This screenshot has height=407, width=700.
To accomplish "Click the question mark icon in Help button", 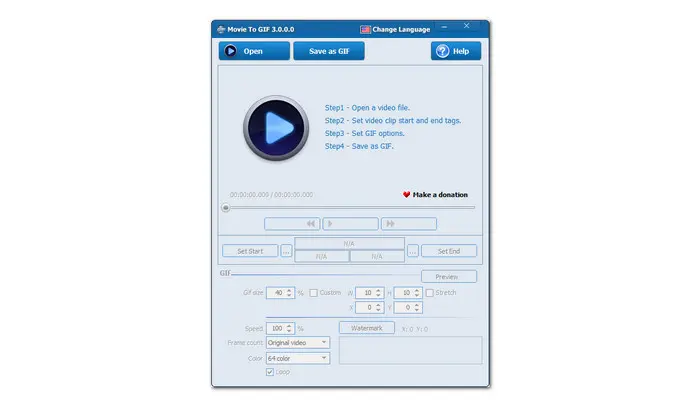I will click(x=442, y=51).
